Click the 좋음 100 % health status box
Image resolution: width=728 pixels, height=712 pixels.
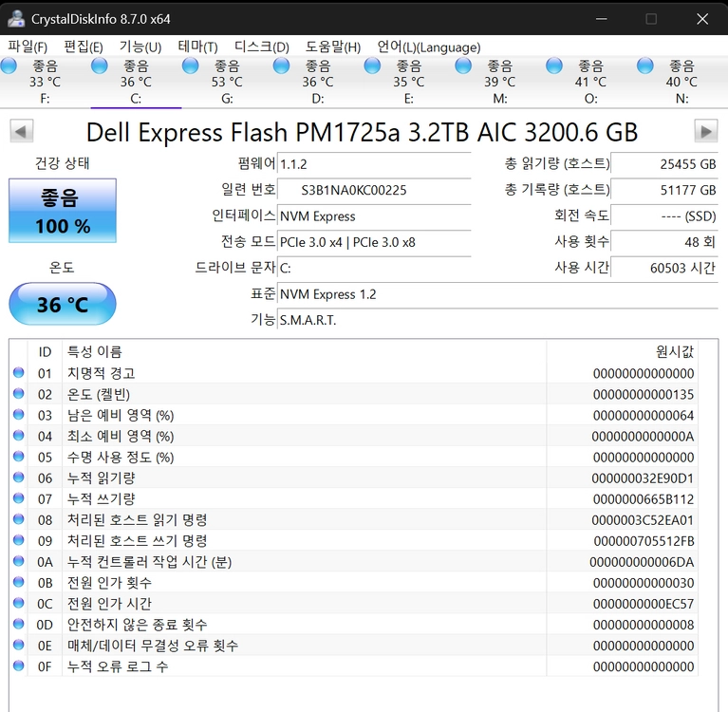[x=63, y=211]
